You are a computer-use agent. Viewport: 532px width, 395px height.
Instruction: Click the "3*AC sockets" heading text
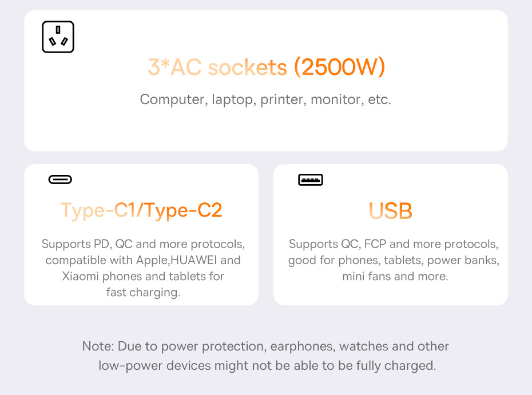click(217, 67)
